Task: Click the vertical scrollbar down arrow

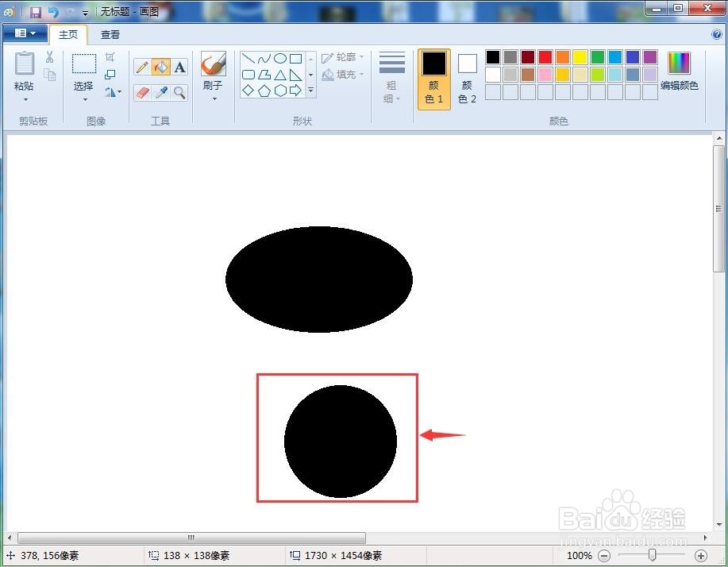Action: click(718, 525)
